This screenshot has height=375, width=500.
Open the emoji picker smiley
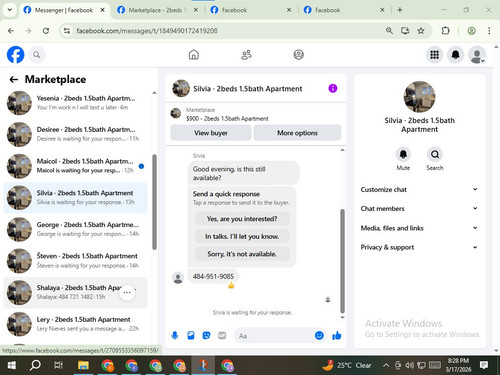pyautogui.click(x=319, y=335)
